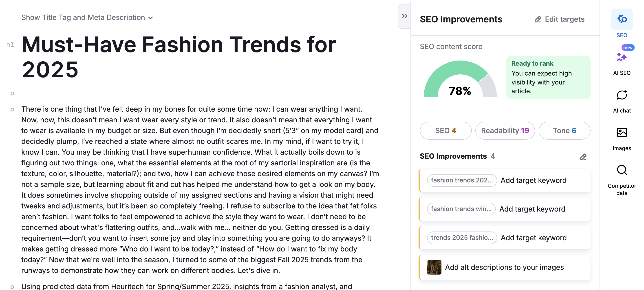644x290 pixels.
Task: Select the Tone 6 filter pill
Action: (x=564, y=130)
